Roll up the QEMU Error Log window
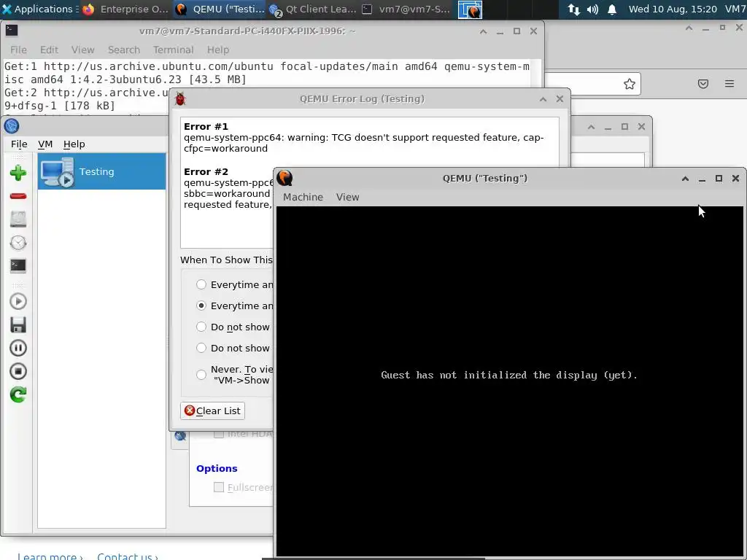747x560 pixels. pos(543,99)
